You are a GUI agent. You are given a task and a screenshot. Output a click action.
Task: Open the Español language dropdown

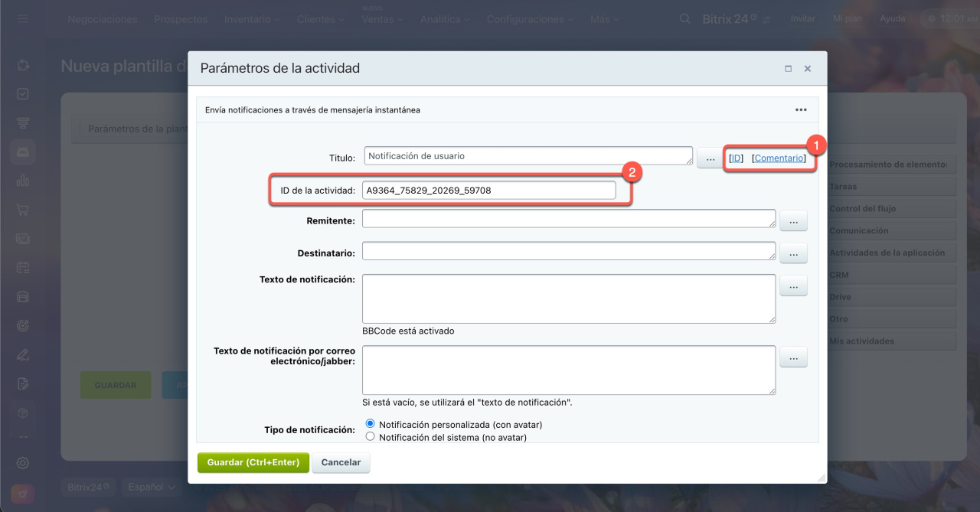pyautogui.click(x=152, y=487)
